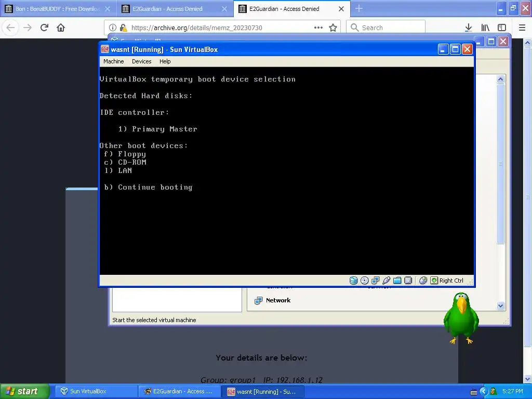This screenshot has height=399, width=532.
Task: Maximize the wasnt VirtualBox window
Action: [455, 49]
